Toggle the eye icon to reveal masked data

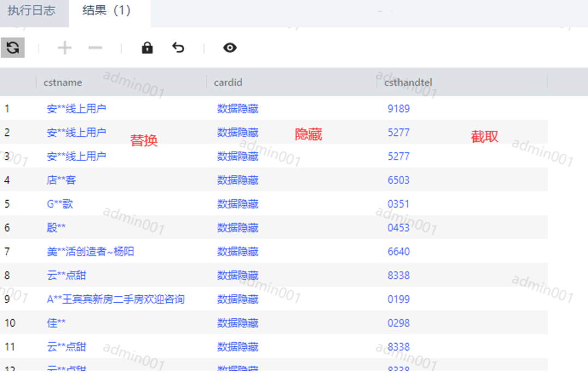(229, 48)
